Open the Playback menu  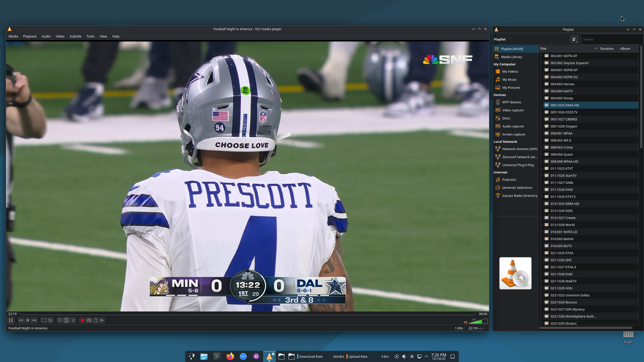30,36
